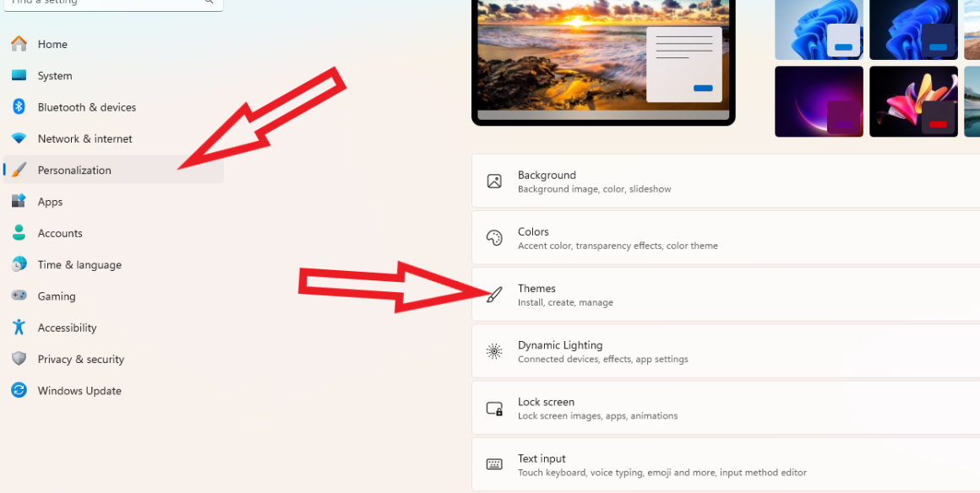
Task: Choose the colorful flower Captured Motion theme
Action: 913,101
